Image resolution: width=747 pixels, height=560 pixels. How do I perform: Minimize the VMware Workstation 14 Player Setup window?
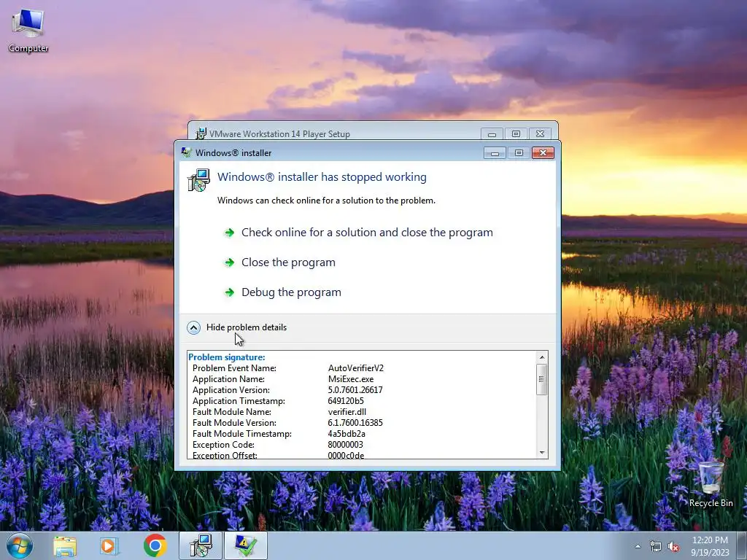click(492, 134)
